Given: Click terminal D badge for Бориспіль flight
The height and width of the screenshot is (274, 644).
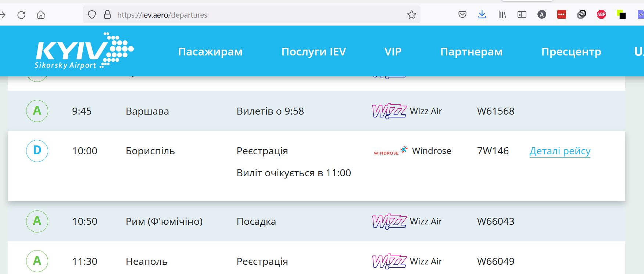Looking at the screenshot, I should [x=37, y=151].
